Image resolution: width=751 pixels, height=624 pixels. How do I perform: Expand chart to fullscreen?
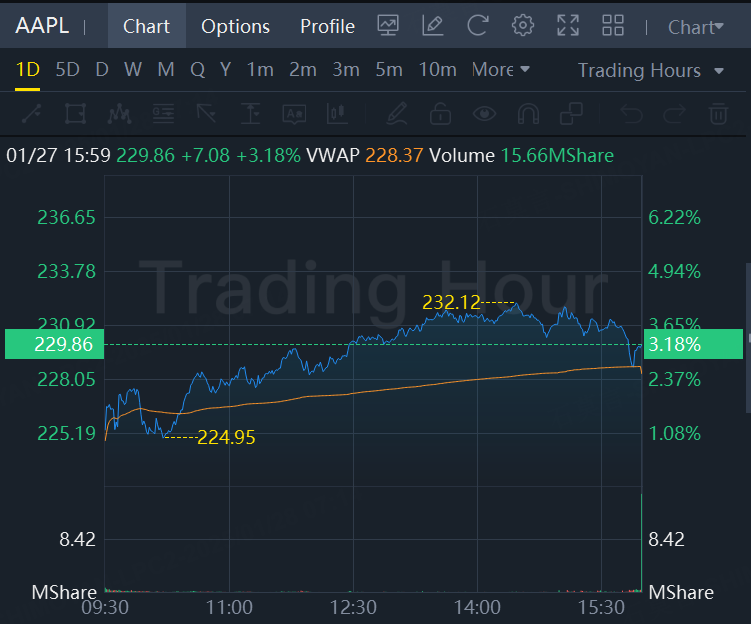(567, 26)
